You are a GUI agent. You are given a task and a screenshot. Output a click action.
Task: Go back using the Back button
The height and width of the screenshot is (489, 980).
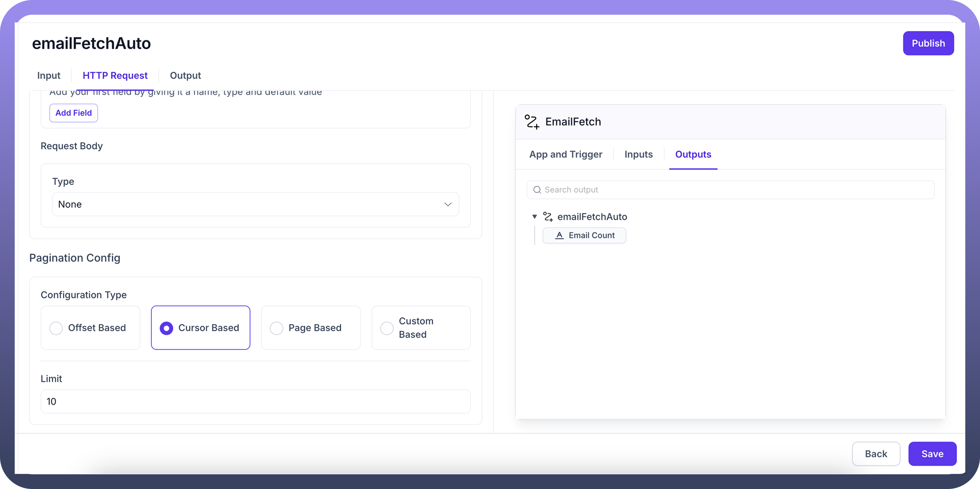tap(876, 454)
